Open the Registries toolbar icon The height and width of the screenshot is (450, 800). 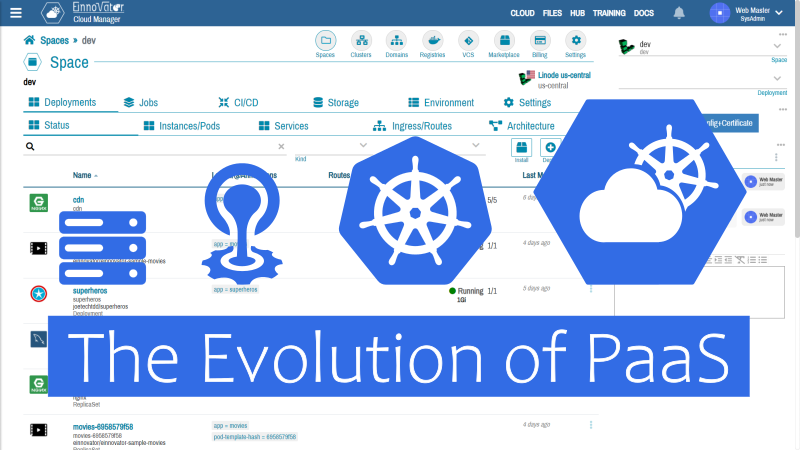coord(432,44)
